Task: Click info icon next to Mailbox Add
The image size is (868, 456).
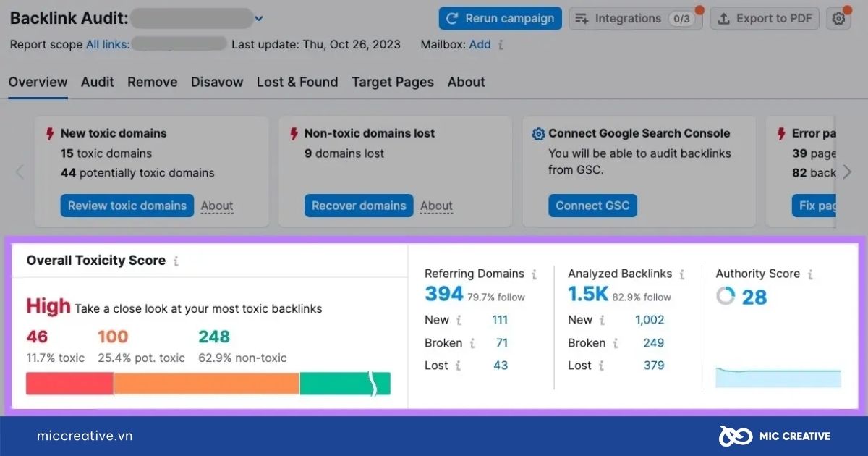Action: coord(501,45)
